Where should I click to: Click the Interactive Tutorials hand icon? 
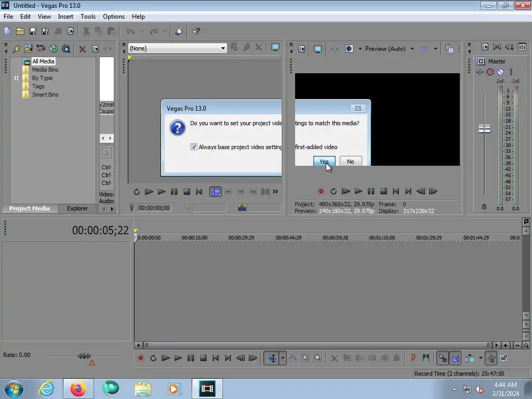click(x=179, y=31)
